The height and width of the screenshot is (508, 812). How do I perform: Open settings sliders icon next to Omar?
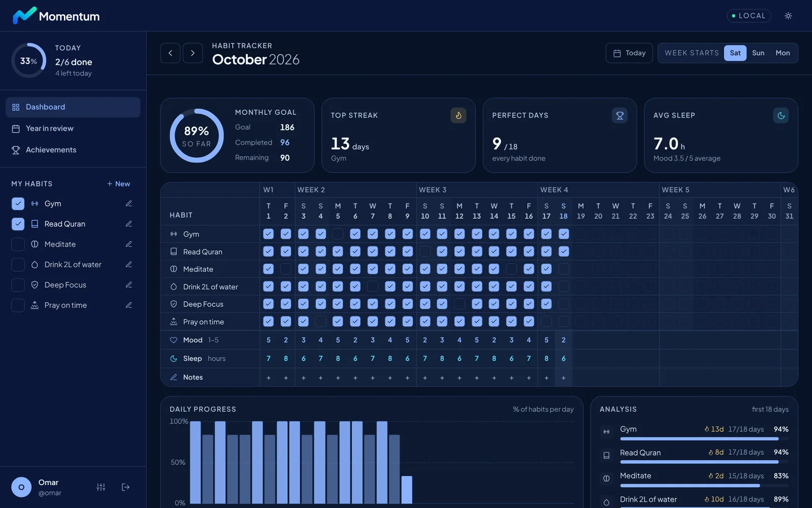click(101, 487)
